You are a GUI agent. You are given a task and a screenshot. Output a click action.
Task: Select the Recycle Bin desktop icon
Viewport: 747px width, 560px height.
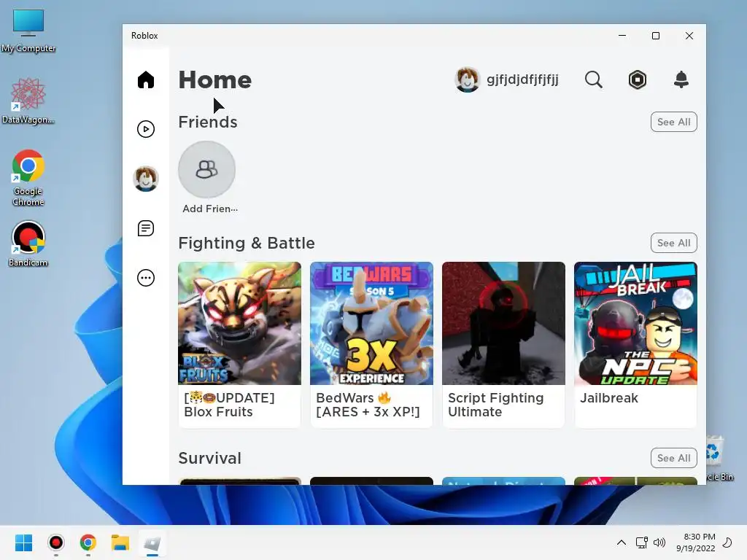(719, 458)
